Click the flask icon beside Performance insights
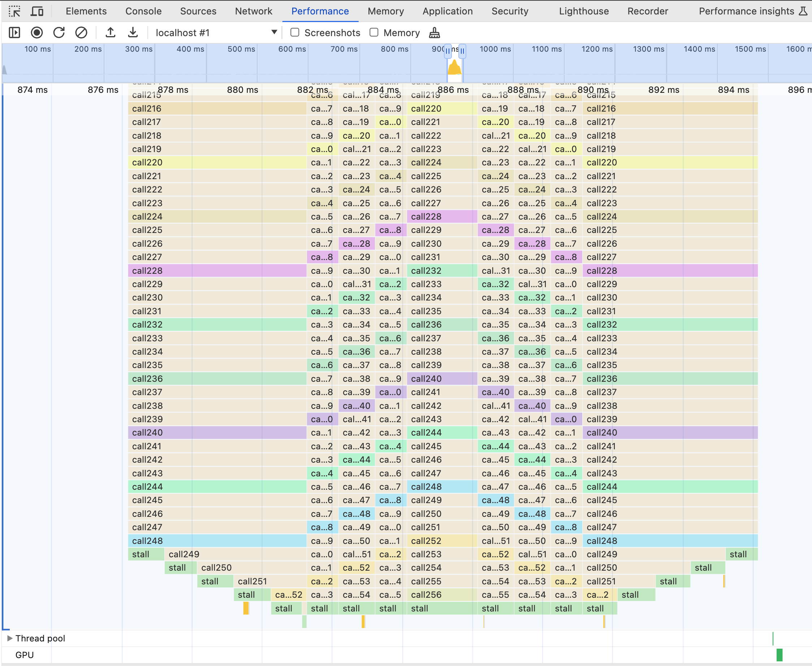 pyautogui.click(x=803, y=11)
